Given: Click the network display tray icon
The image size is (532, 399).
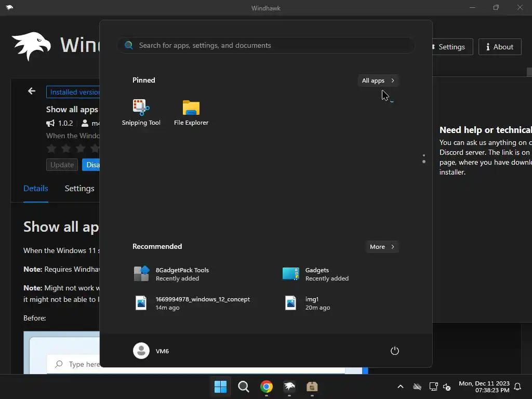Looking at the screenshot, I should pyautogui.click(x=433, y=387).
